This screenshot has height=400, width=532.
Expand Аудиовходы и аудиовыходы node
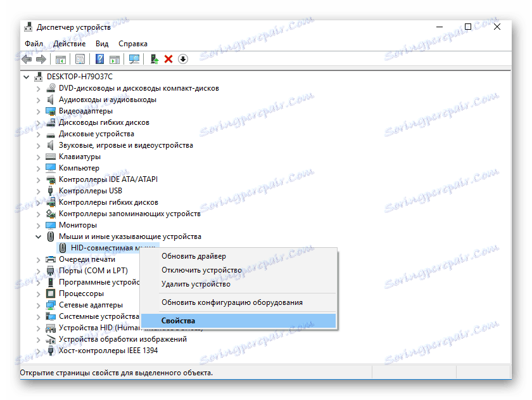39,100
